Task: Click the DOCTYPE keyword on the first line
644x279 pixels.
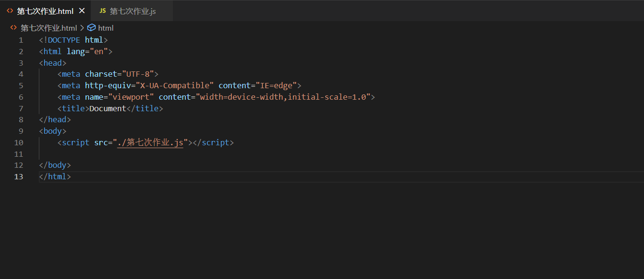Action: pyautogui.click(x=64, y=40)
